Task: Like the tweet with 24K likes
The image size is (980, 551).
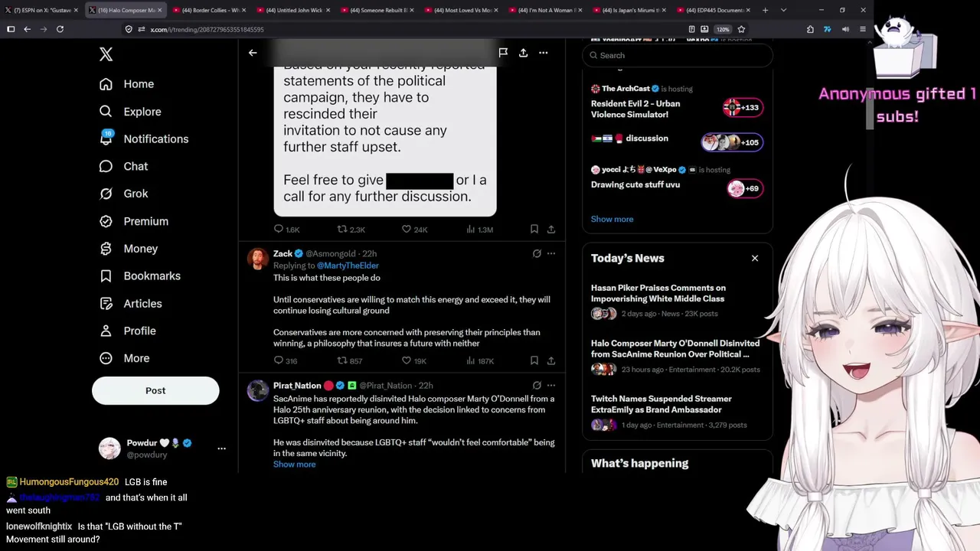Action: (x=407, y=230)
